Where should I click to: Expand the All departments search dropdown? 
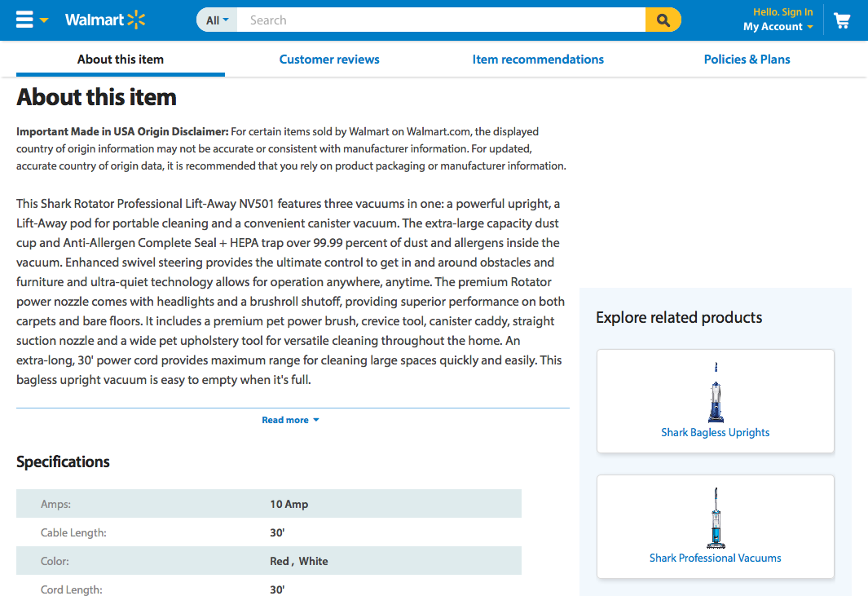(217, 20)
